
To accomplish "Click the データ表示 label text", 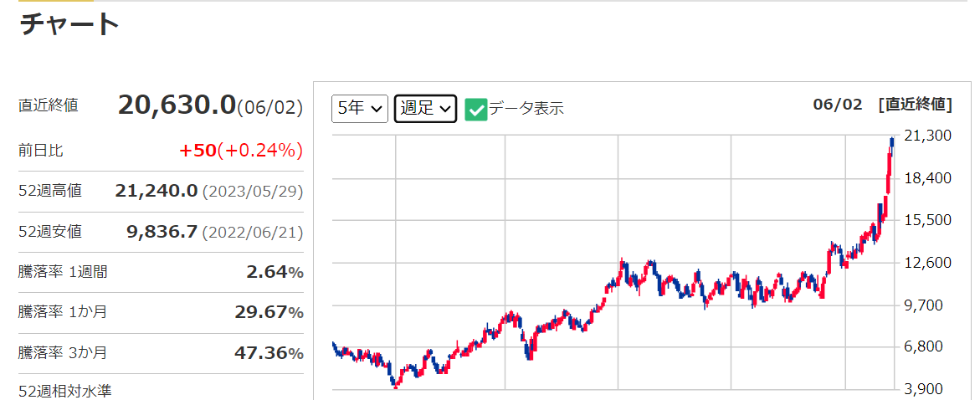I will [x=526, y=108].
